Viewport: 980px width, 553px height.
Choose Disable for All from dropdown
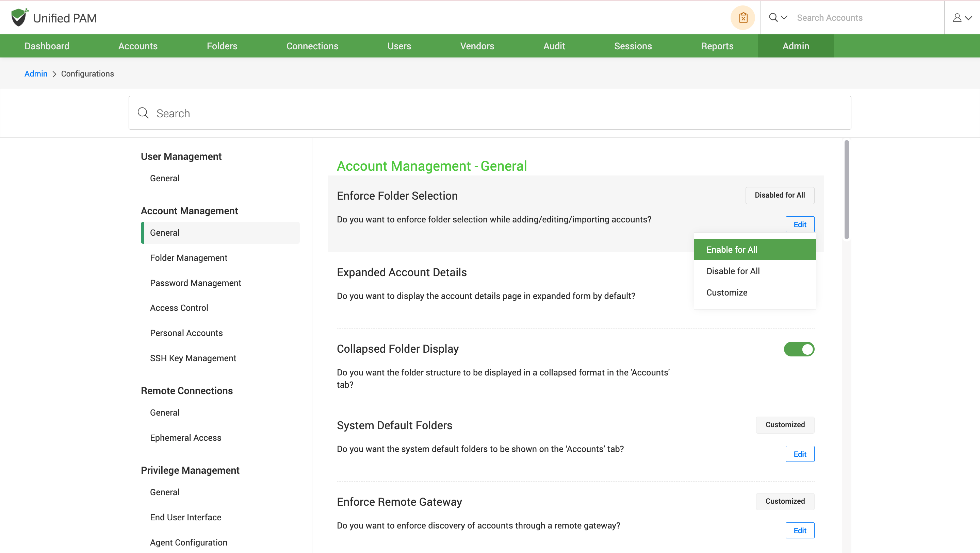tap(733, 271)
